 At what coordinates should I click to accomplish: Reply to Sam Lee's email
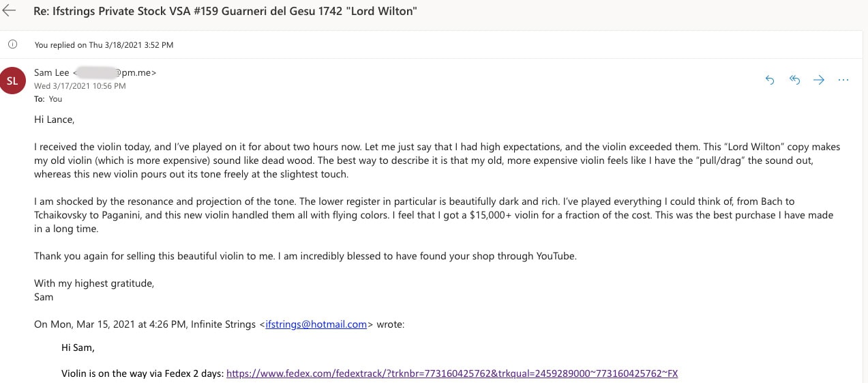click(x=770, y=80)
